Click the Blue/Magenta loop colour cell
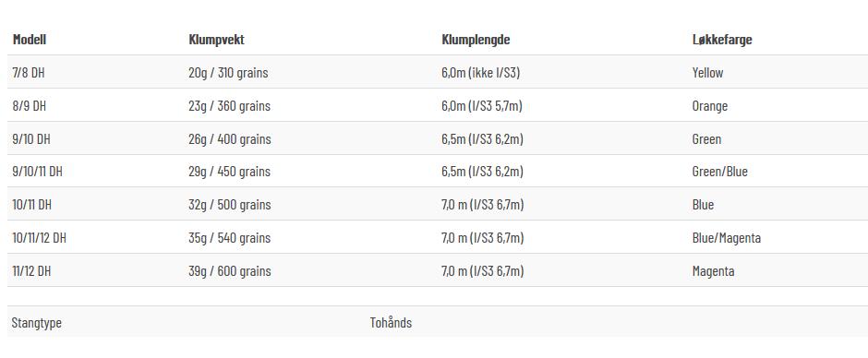Image resolution: width=868 pixels, height=358 pixels. pyautogui.click(x=727, y=238)
